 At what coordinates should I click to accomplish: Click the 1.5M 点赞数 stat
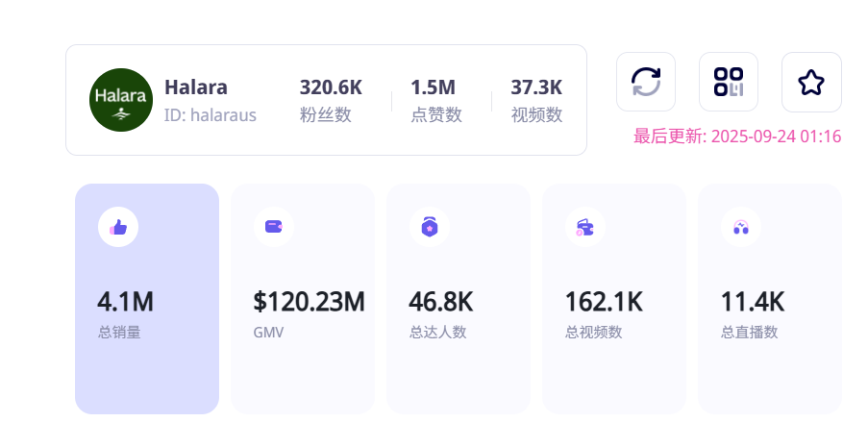click(x=436, y=100)
